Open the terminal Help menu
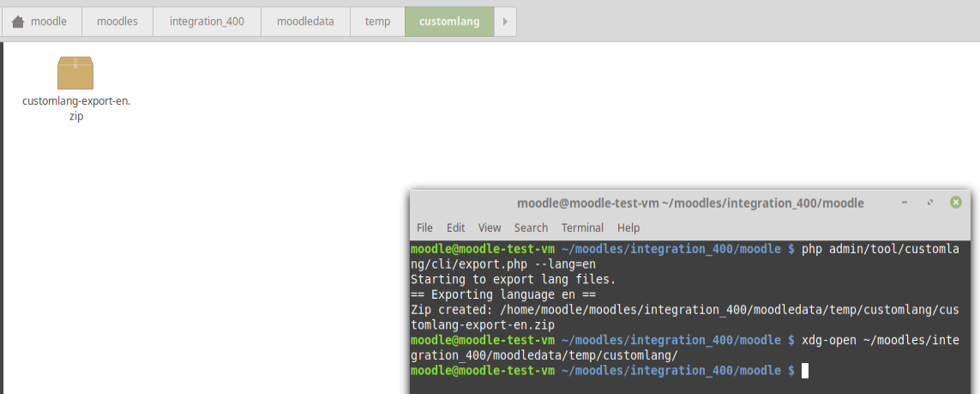This screenshot has height=394, width=980. click(628, 227)
